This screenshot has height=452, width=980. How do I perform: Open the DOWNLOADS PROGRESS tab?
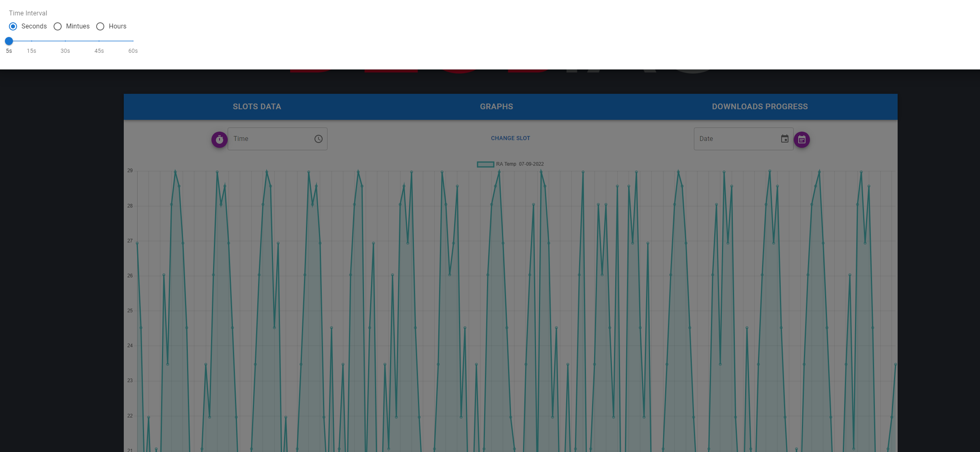coord(760,107)
